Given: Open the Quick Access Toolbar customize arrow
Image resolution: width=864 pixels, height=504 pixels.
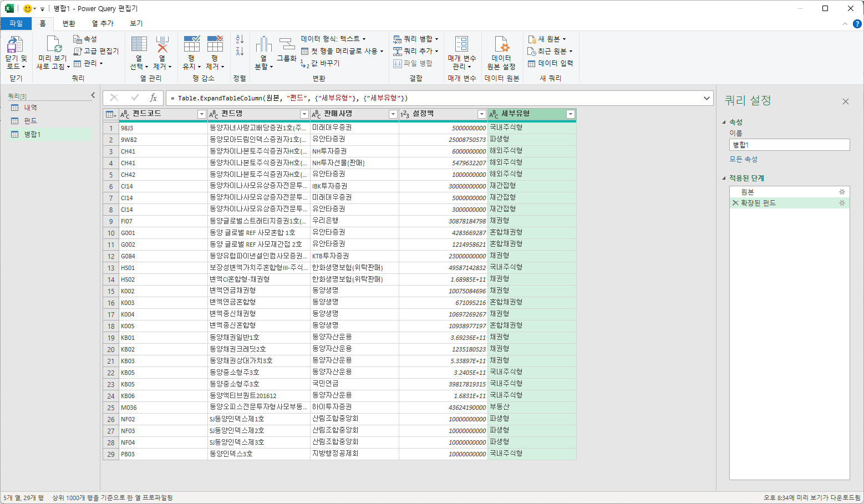Looking at the screenshot, I should pos(42,9).
